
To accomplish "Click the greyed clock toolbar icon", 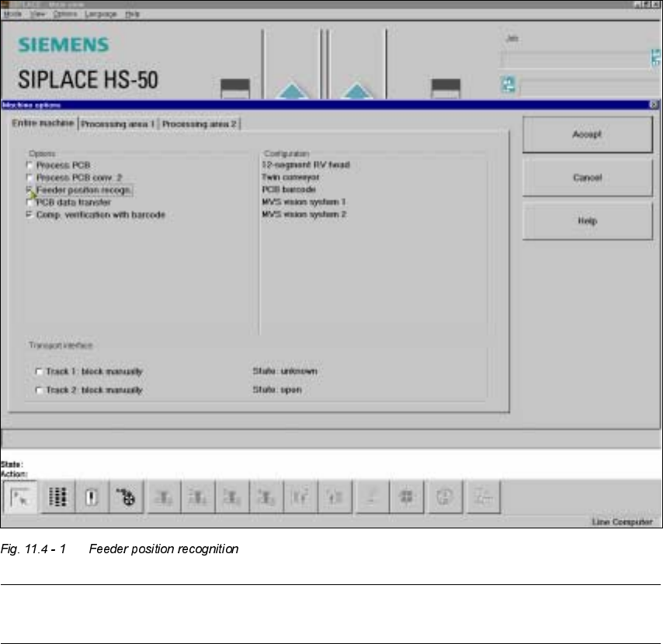I will pyautogui.click(x=446, y=497).
